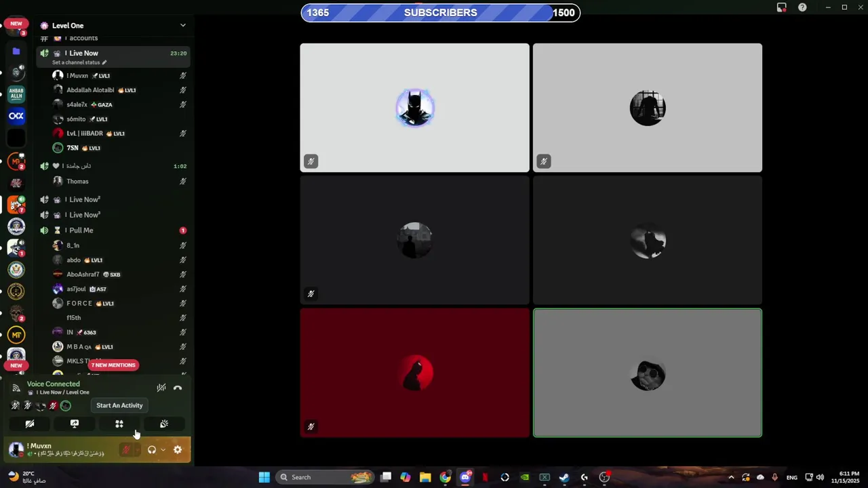The width and height of the screenshot is (868, 488).
Task: Unmute microphone in user panel
Action: [x=126, y=449]
